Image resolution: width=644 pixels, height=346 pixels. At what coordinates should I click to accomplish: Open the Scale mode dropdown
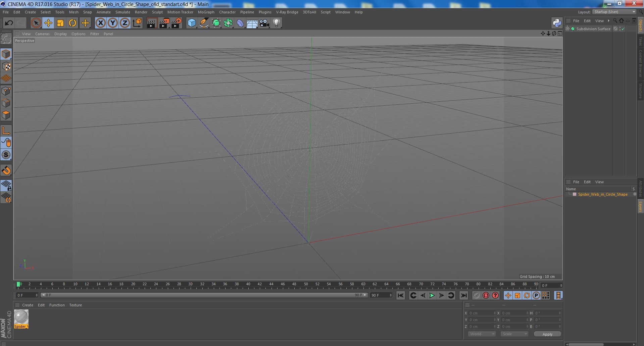coord(514,334)
